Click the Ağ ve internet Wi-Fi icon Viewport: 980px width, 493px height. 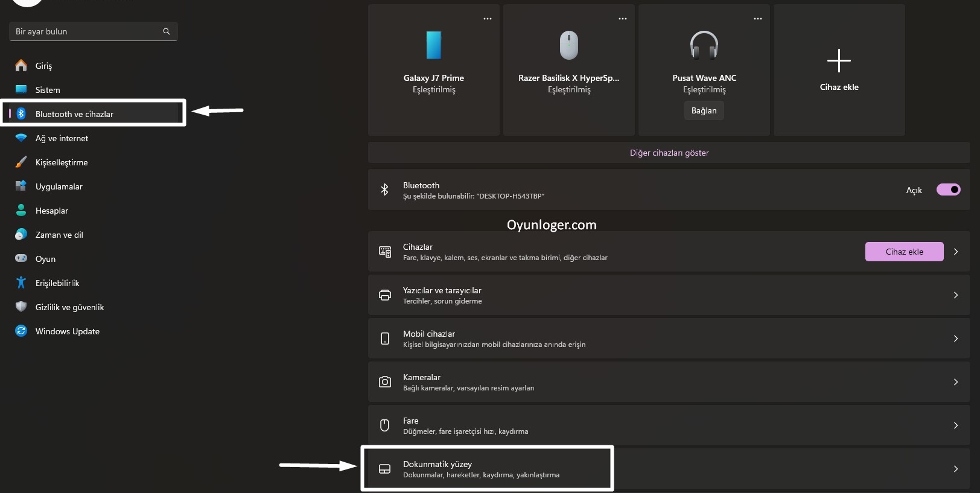[21, 138]
